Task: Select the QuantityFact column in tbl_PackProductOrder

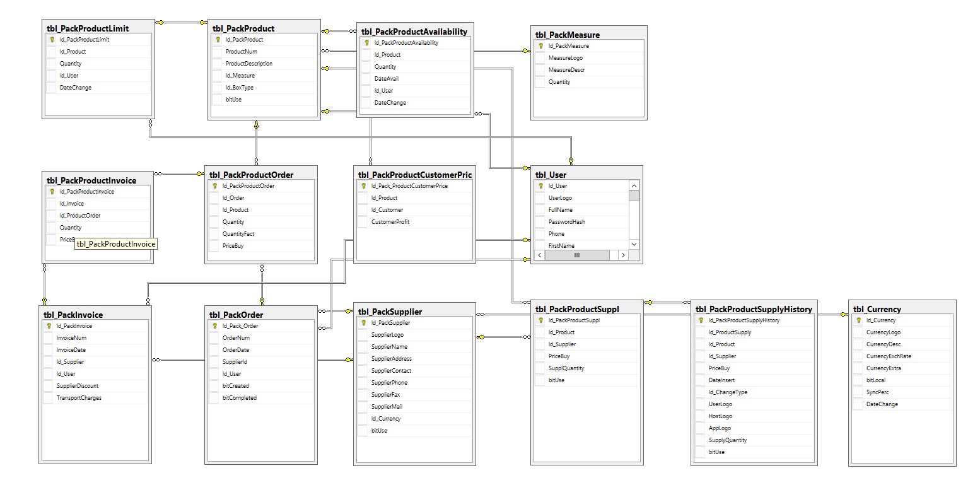Action: pyautogui.click(x=260, y=234)
